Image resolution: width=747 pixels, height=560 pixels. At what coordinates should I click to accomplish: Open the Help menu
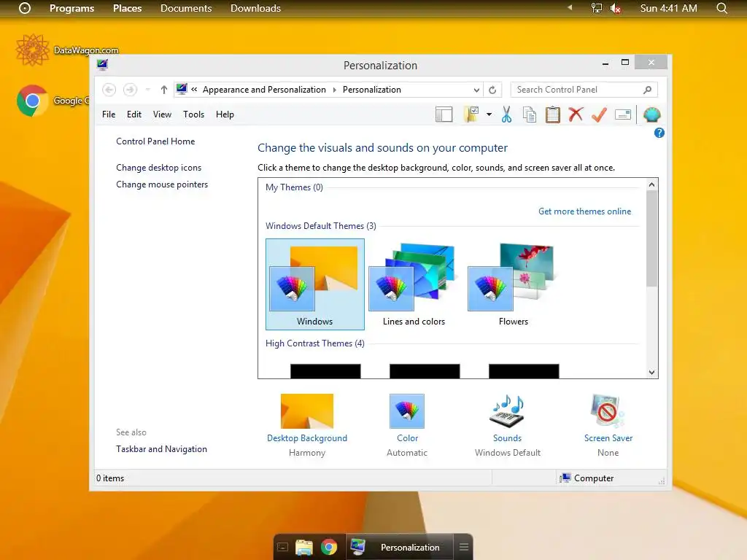tap(225, 114)
